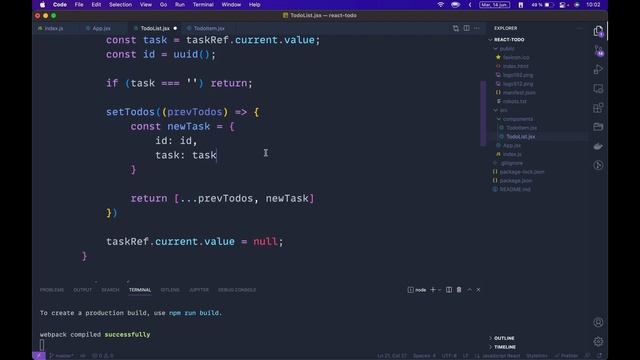Switch to the PROBLEMS panel tab
640x360 pixels.
point(52,290)
